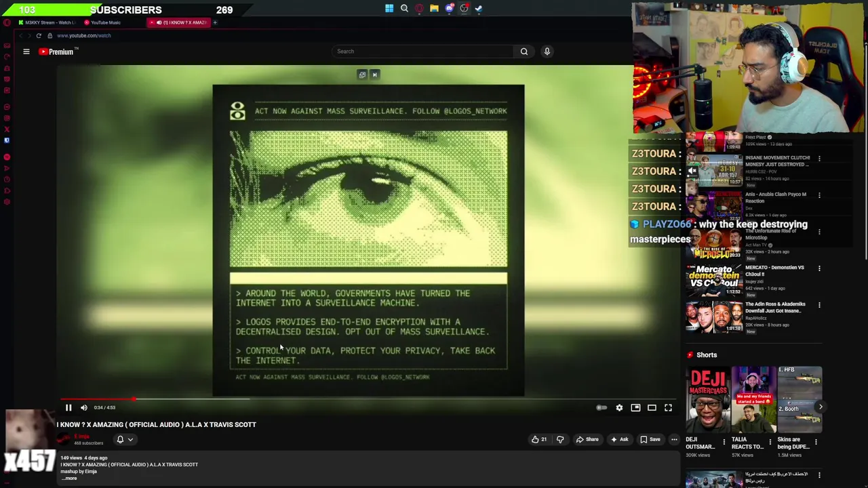The height and width of the screenshot is (488, 868).
Task: Open Windows taskbar search
Action: pyautogui.click(x=404, y=9)
